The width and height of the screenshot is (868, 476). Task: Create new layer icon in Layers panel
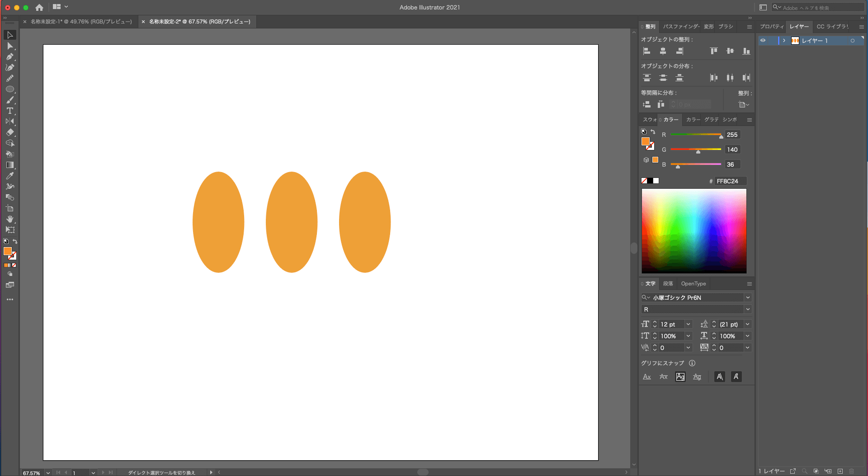840,471
